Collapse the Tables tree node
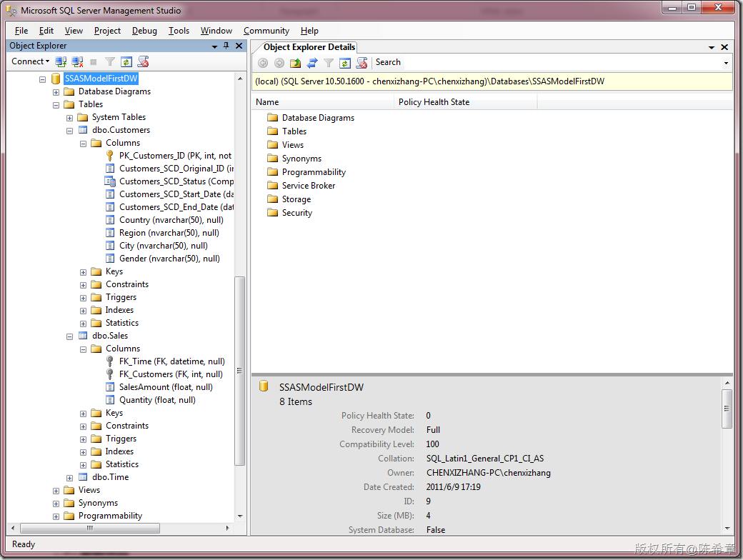Screen dimensions: 743x560 click(56, 105)
